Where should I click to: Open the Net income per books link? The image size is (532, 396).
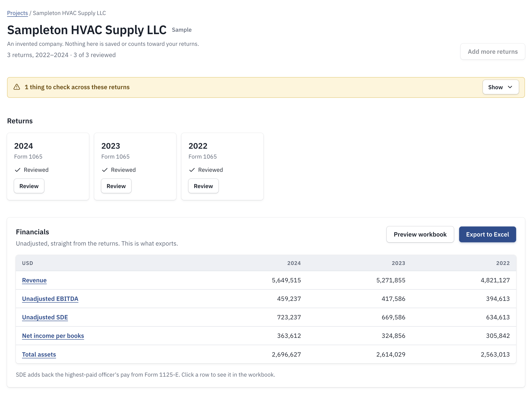(x=53, y=336)
